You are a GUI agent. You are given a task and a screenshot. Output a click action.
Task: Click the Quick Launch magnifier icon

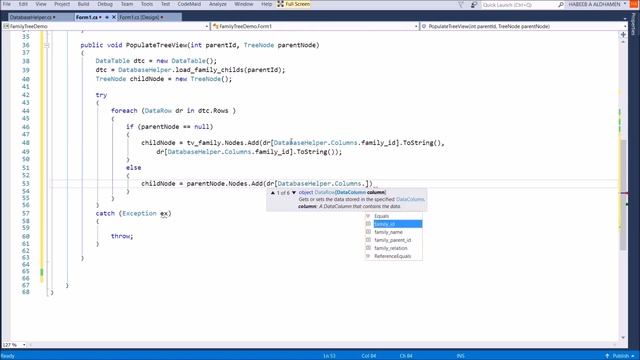[x=561, y=4]
